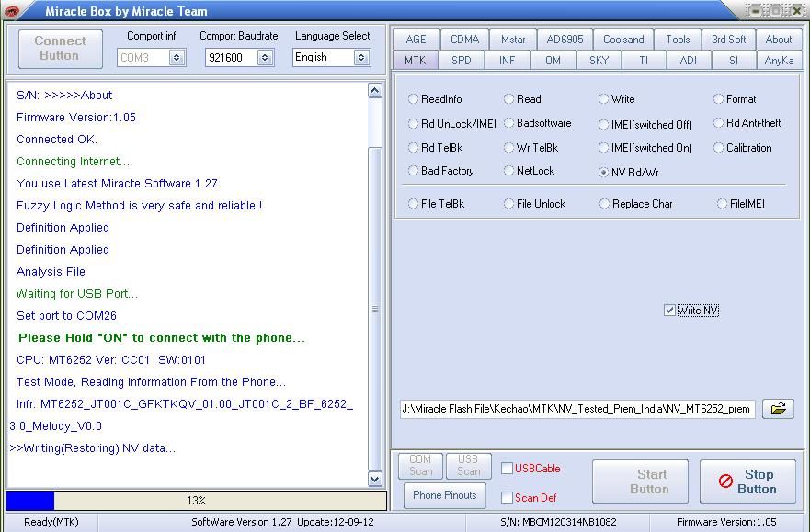Open the ADI tab
810x532 pixels.
(x=688, y=61)
